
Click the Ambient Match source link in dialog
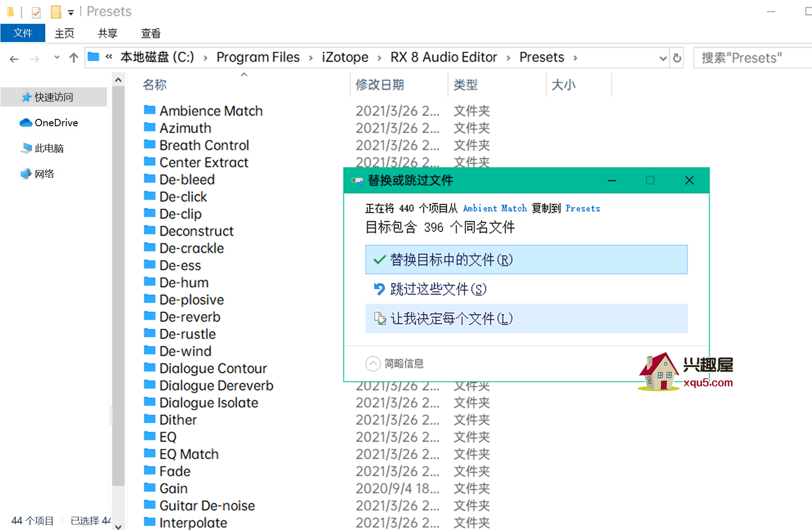tap(495, 209)
